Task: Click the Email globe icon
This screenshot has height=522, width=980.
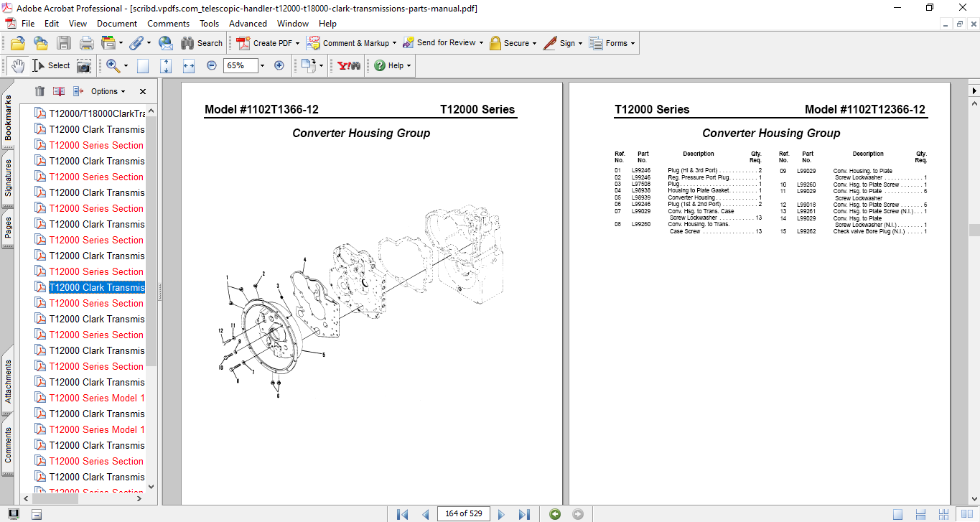Action: (165, 43)
